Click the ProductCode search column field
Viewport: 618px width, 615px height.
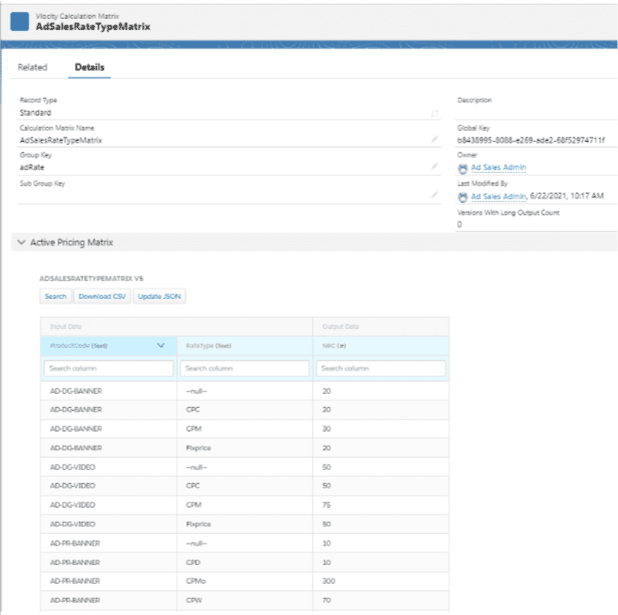107,369
